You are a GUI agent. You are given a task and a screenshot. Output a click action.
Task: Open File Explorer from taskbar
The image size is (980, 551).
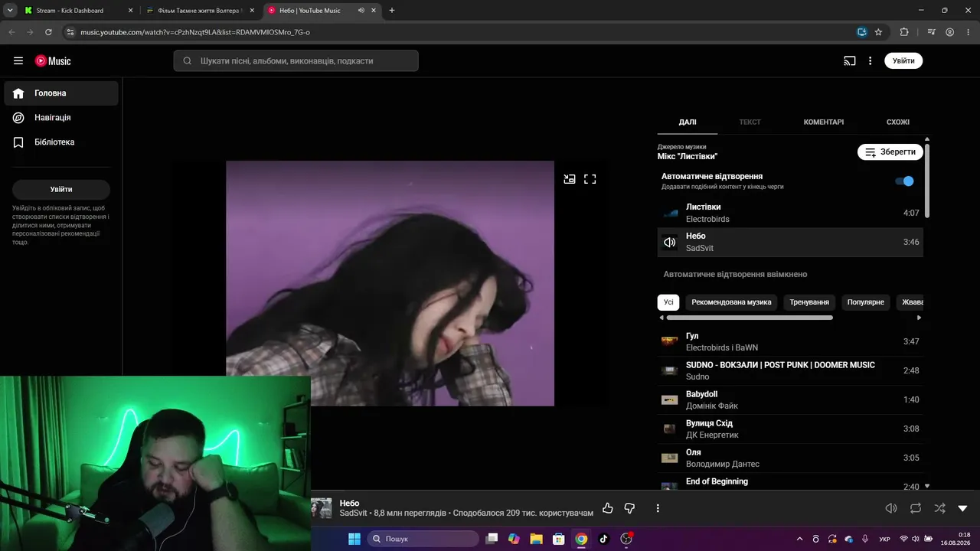(x=536, y=539)
